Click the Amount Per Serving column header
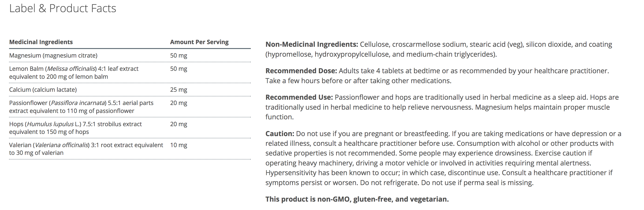This screenshot has height=210, width=644. 199,42
